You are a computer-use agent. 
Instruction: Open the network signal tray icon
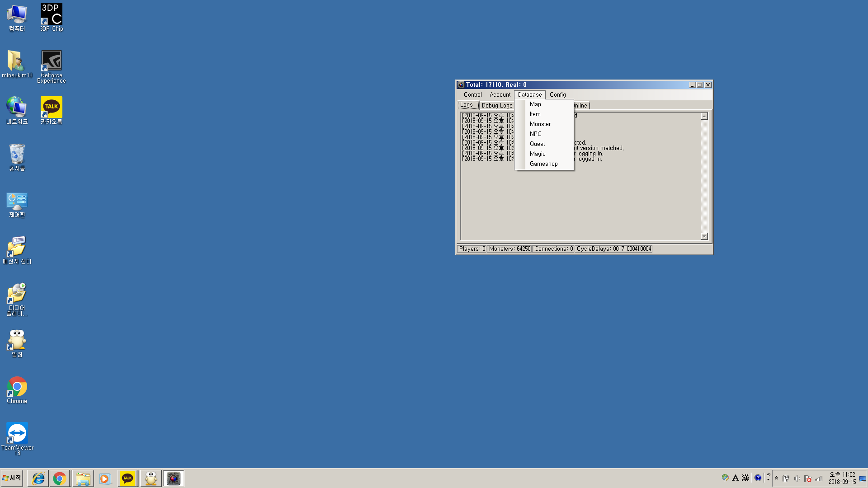click(819, 479)
